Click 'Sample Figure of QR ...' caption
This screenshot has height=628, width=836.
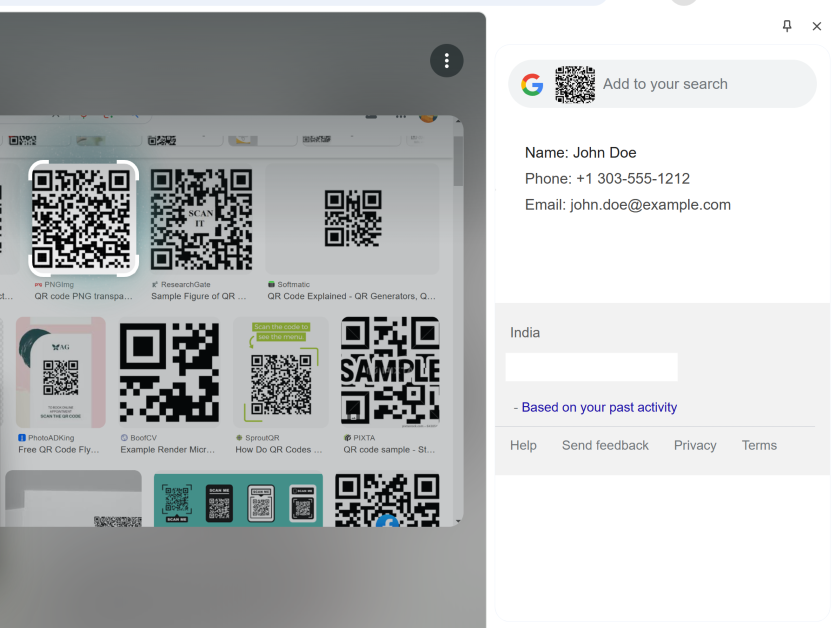click(198, 296)
